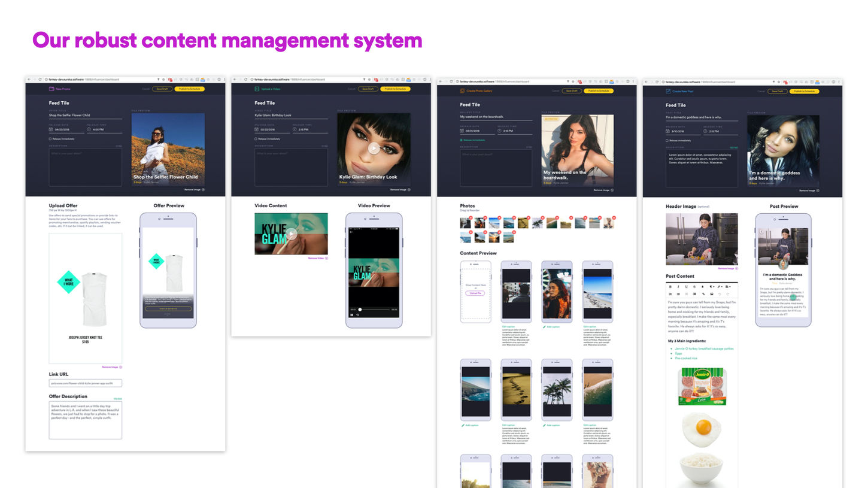The width and height of the screenshot is (868, 488).
Task: Reload the page in the New Promo browser window
Action: tap(40, 80)
